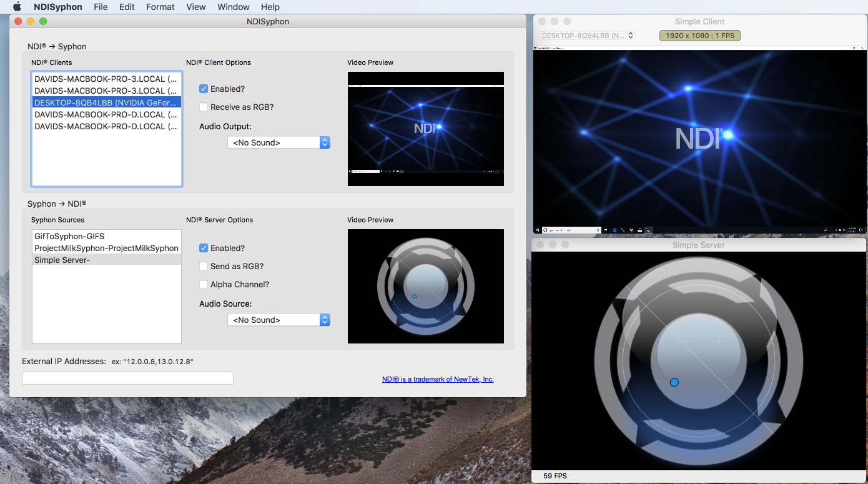Click the 59 FPS status text
This screenshot has height=484, width=868.
pyautogui.click(x=555, y=476)
